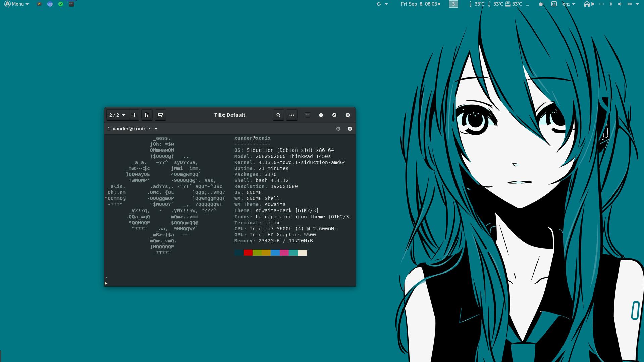Click the red color block
Image resolution: width=644 pixels, height=362 pixels.
248,253
